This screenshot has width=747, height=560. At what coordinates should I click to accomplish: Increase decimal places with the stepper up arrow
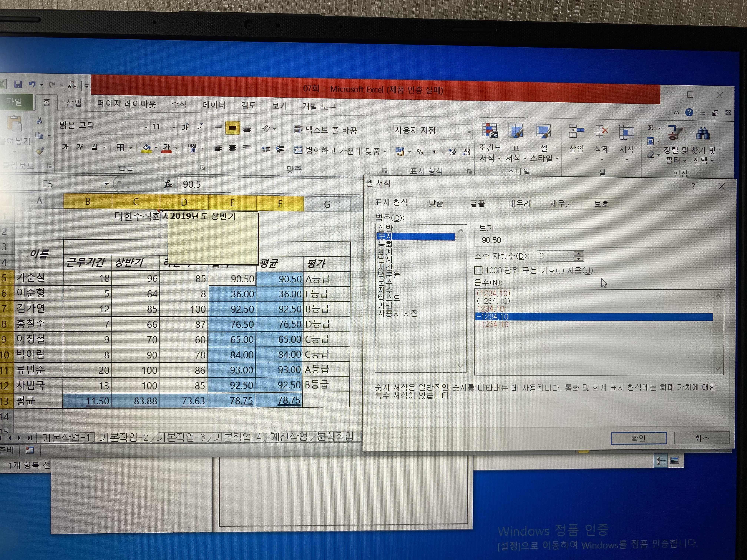(x=578, y=254)
